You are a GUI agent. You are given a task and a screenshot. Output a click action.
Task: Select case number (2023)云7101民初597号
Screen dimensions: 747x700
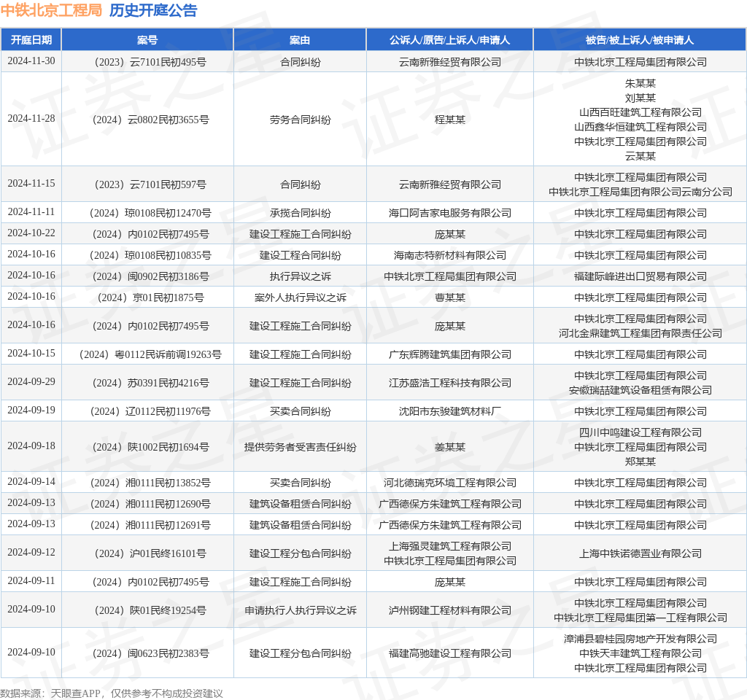pos(150,184)
